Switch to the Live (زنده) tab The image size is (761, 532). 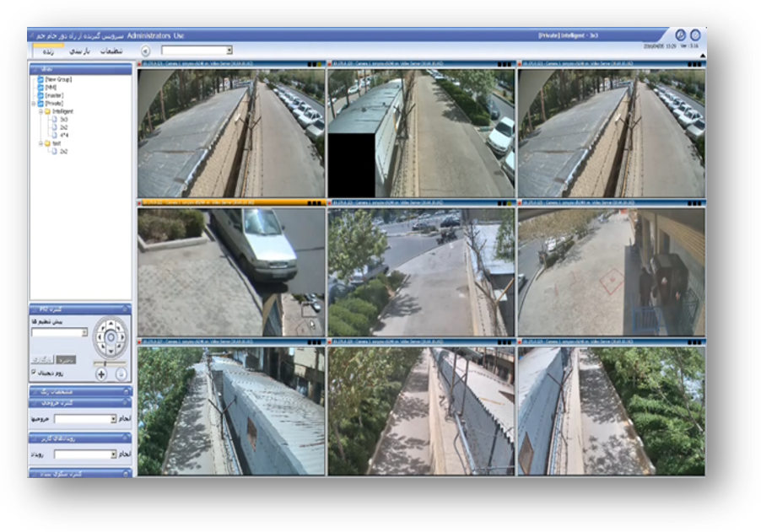coord(48,51)
